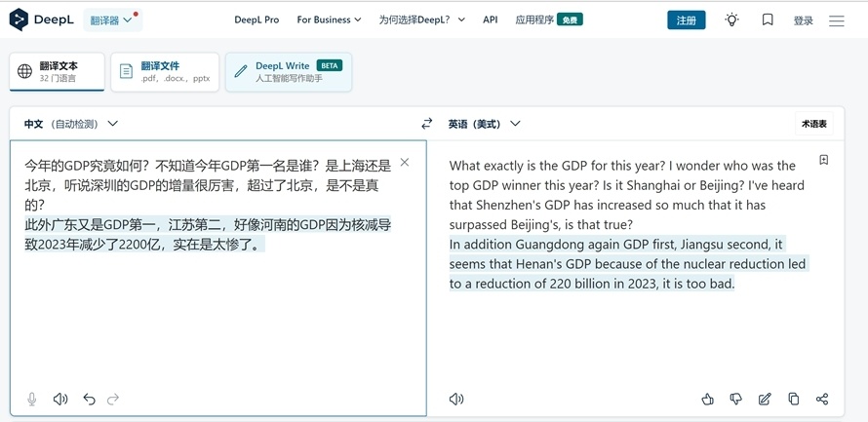
Task: Click the document icon on 翻译文件 tab
Action: [x=126, y=71]
